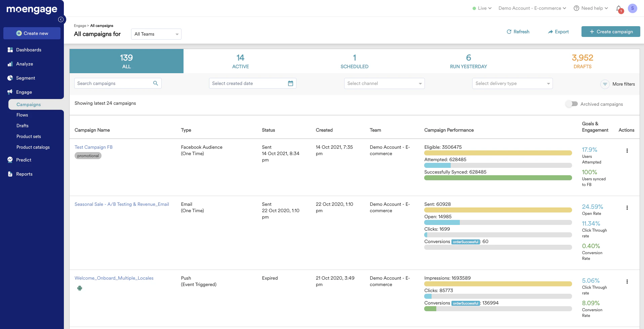Screen dimensions: 644x329
Task: Open the notification bell with badge
Action: pyautogui.click(x=618, y=9)
